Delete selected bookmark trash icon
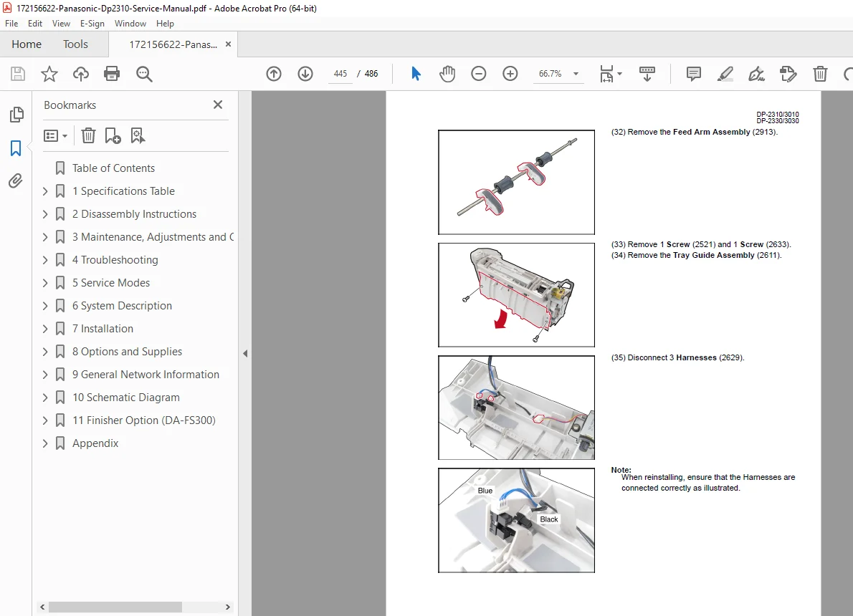Image resolution: width=853 pixels, height=616 pixels. coord(88,135)
